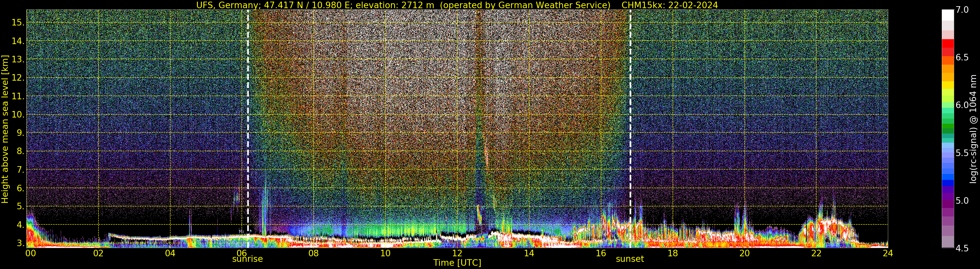This screenshot has height=269, width=980.
Task: Click the yellow swatch in the colorbar
Action: pyautogui.click(x=948, y=85)
